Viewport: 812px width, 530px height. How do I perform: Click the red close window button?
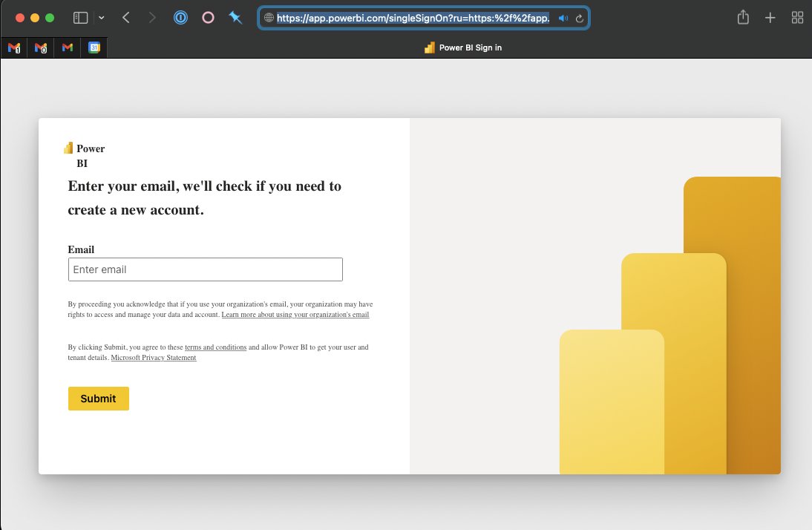tap(20, 18)
